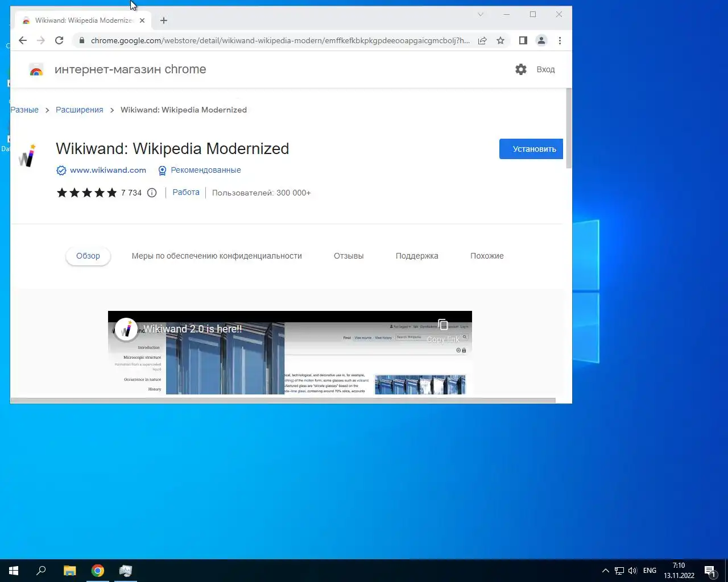Open File Explorer from taskbar
This screenshot has width=728, height=582.
[x=69, y=571]
